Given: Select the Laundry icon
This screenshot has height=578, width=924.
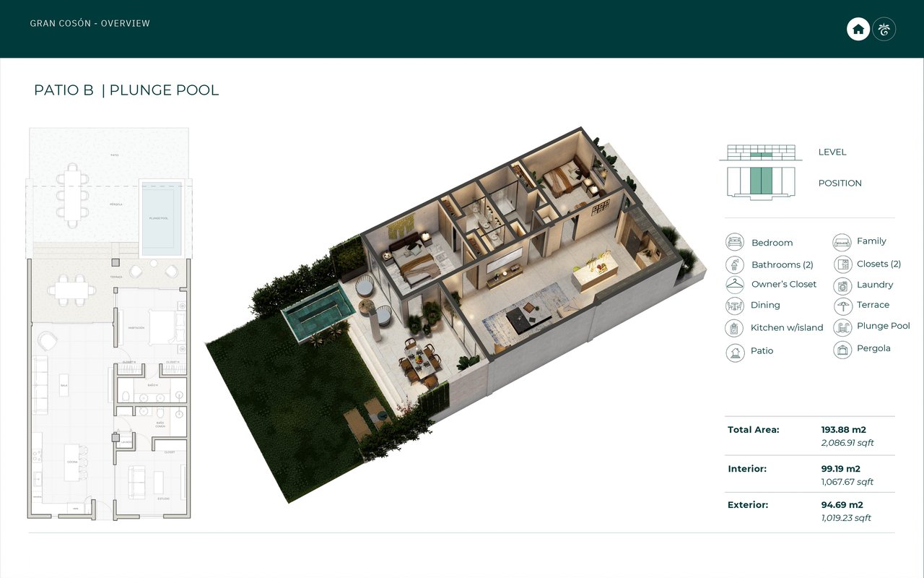Looking at the screenshot, I should (x=842, y=285).
